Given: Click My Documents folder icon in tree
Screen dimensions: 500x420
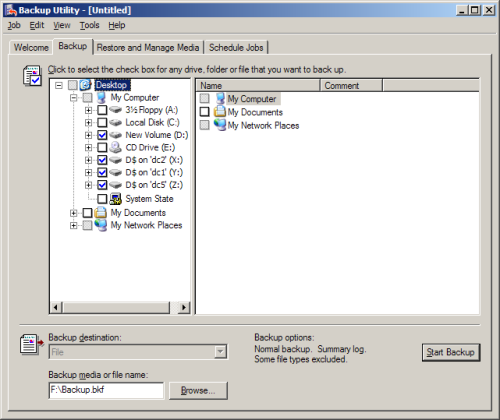Looking at the screenshot, I should point(101,213).
